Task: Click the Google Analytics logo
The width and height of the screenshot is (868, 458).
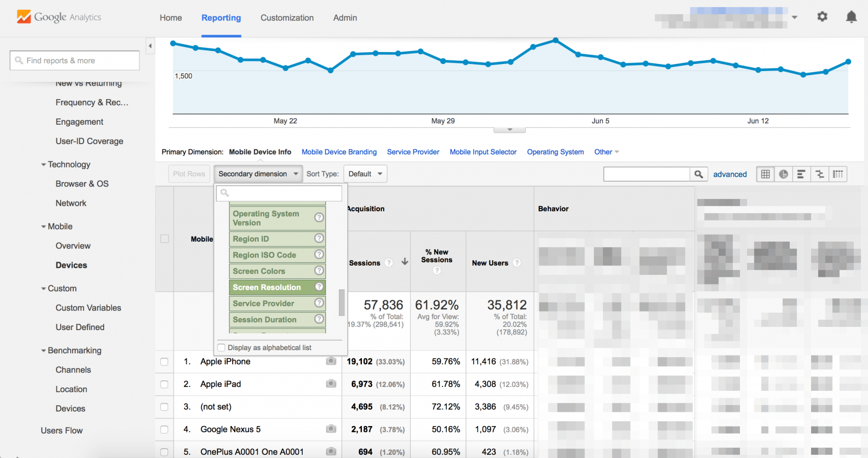Action: coord(59,17)
